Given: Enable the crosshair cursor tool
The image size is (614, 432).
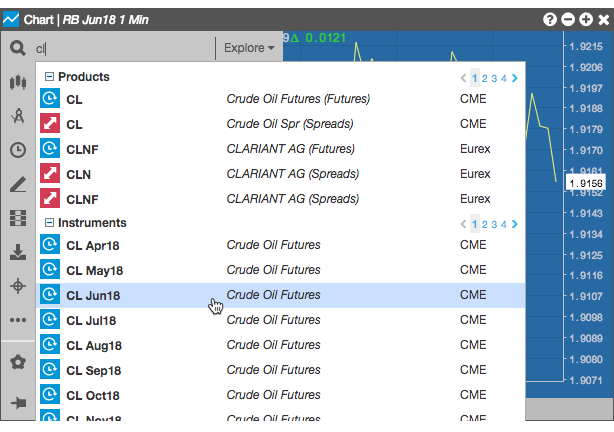Looking at the screenshot, I should pos(18,286).
